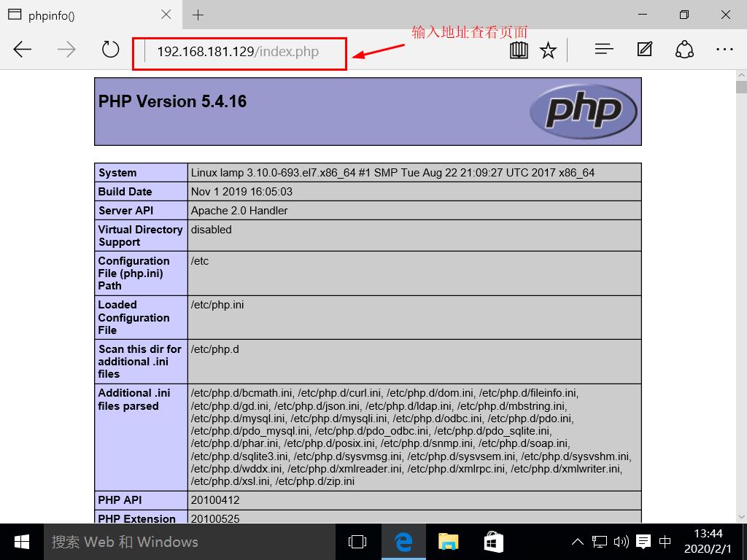The image size is (747, 560).
Task: Switch the Chinese input method indicator
Action: 665,542
